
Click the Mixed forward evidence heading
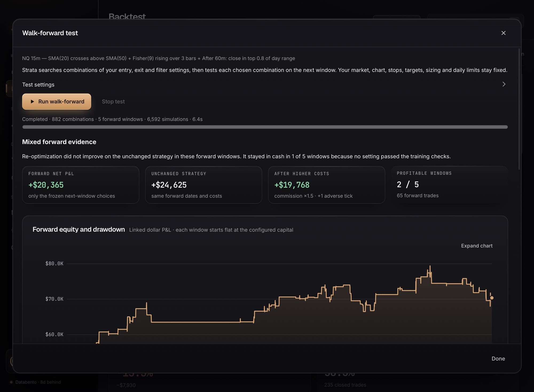(59, 142)
